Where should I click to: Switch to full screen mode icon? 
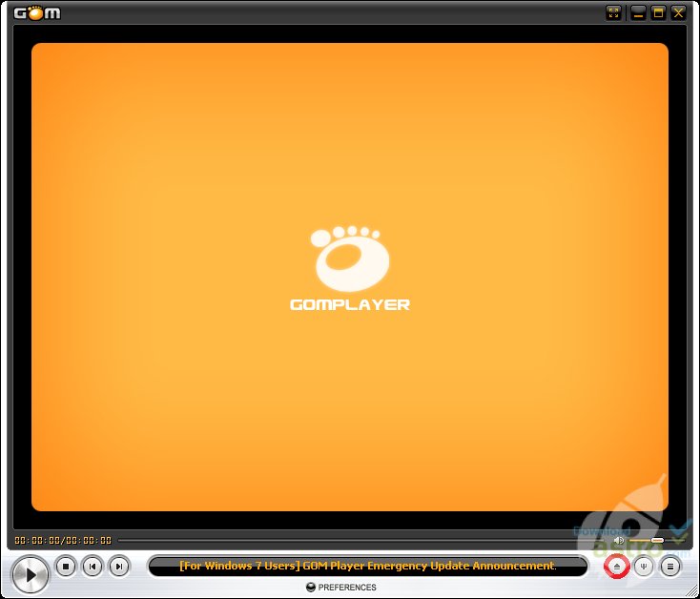[613, 12]
